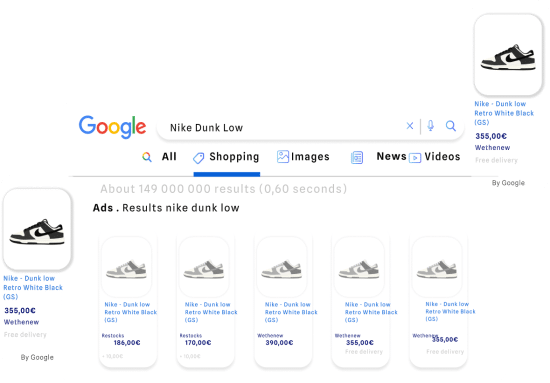Open the large sneaker thumbnail in the top-right ad

click(508, 55)
